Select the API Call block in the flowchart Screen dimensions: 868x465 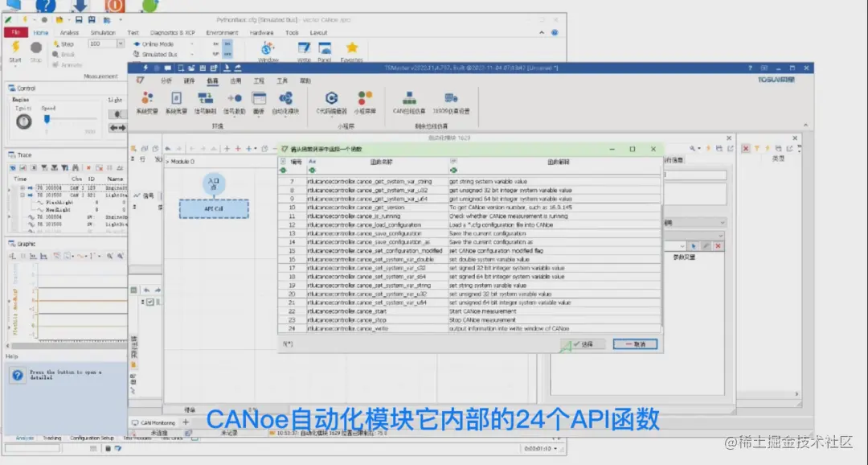(x=214, y=209)
